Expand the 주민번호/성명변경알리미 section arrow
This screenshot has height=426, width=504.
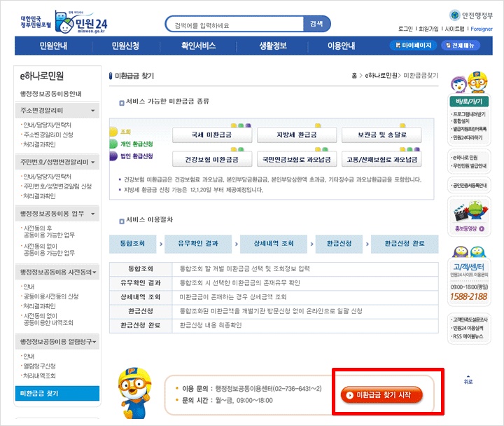tap(92, 162)
